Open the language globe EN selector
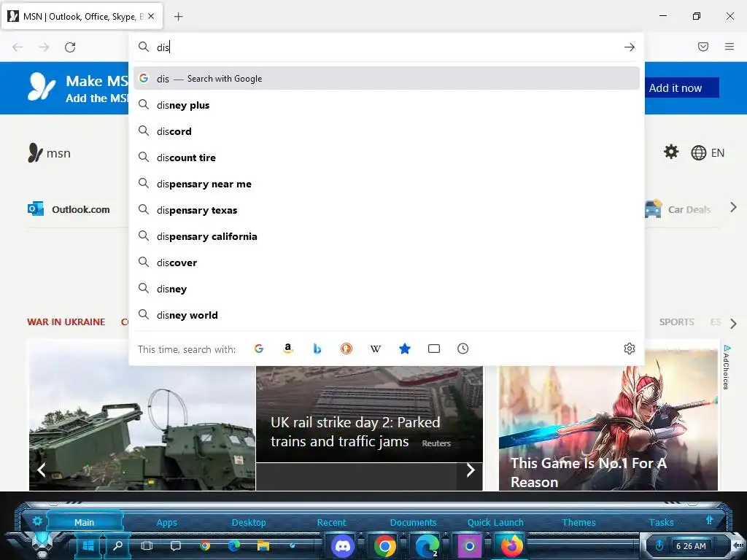The width and height of the screenshot is (747, 560). (x=708, y=153)
